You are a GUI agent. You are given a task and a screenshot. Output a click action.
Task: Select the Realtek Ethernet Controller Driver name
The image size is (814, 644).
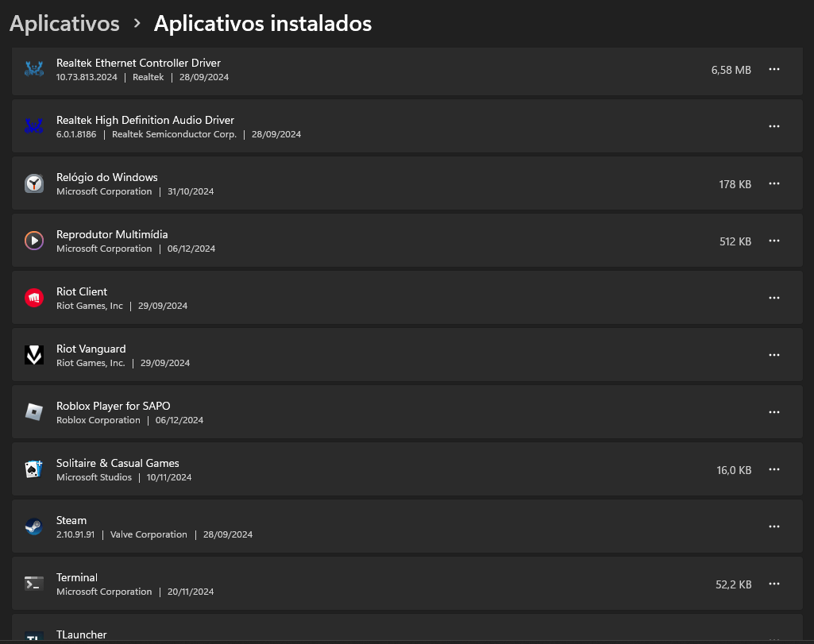138,63
